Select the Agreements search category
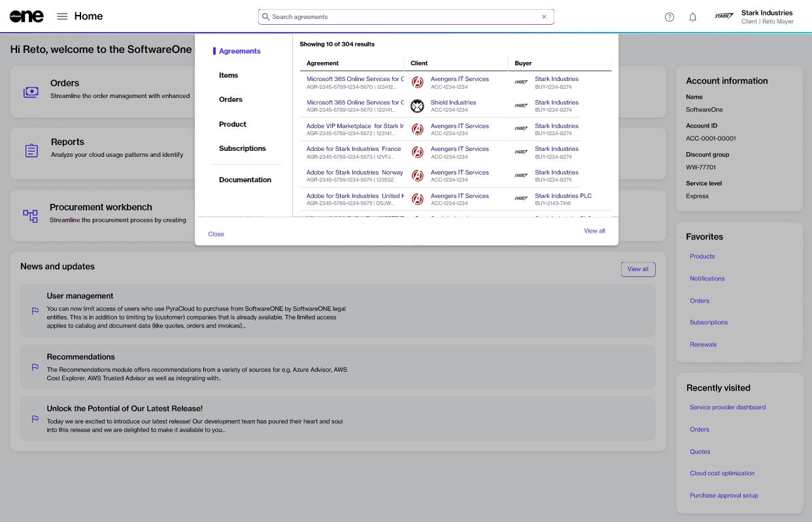The image size is (812, 522). tap(239, 51)
